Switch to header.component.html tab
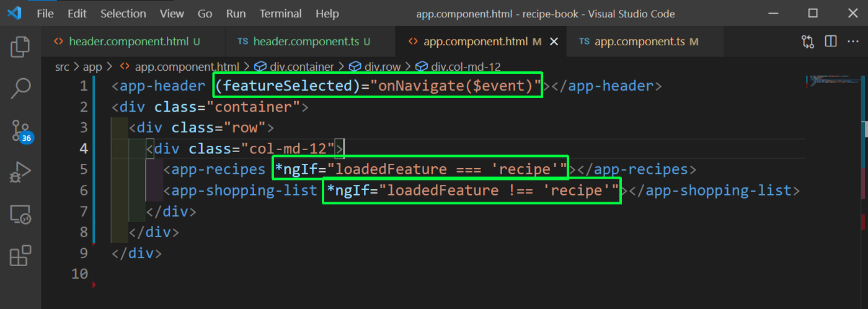The height and width of the screenshot is (309, 868). 133,42
